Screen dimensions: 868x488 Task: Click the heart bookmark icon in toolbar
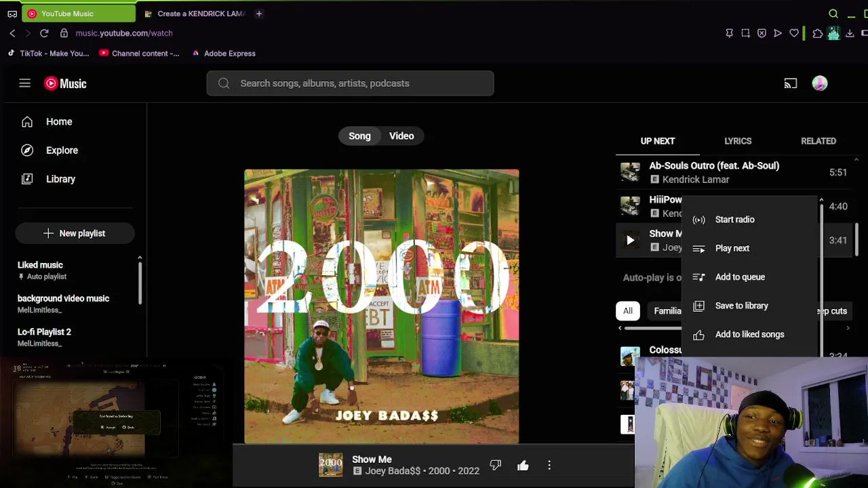pos(794,33)
